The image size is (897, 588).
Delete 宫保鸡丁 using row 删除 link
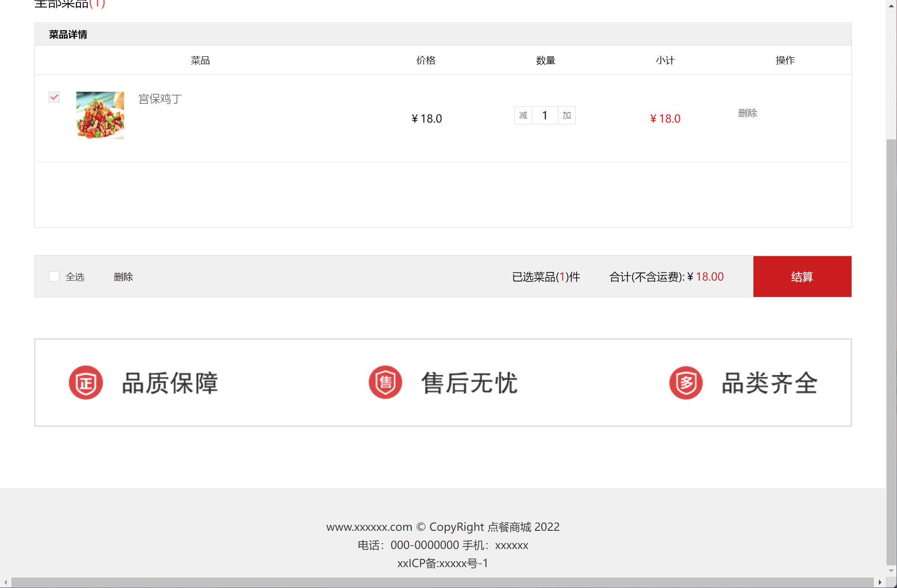click(x=747, y=113)
